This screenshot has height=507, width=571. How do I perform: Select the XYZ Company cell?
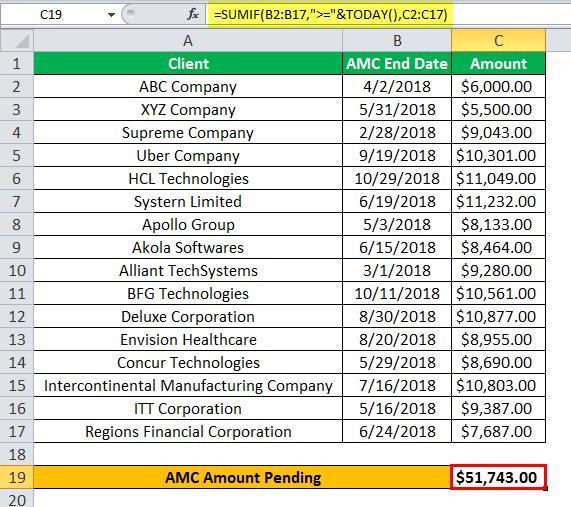point(188,110)
